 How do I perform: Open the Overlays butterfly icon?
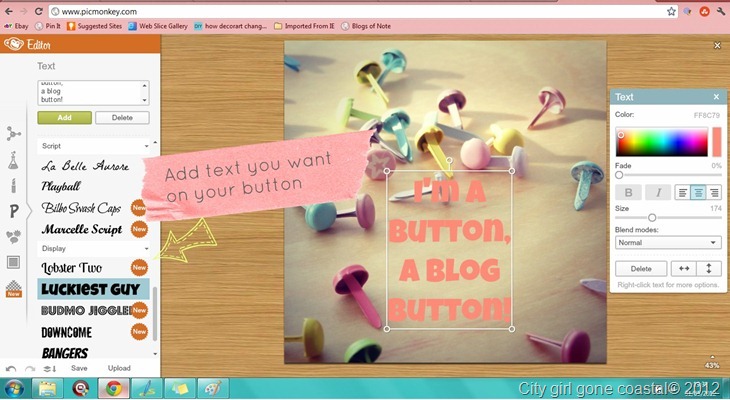coord(14,237)
